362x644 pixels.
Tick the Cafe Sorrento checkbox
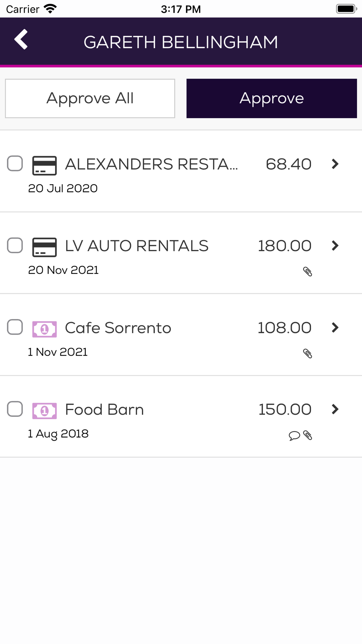pos(15,327)
